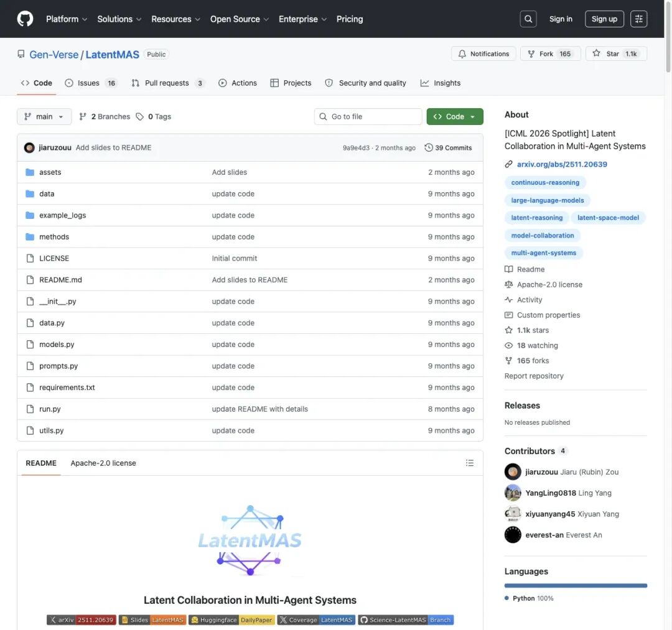The image size is (672, 630).
Task: Expand the Enterprise menu
Action: point(302,19)
